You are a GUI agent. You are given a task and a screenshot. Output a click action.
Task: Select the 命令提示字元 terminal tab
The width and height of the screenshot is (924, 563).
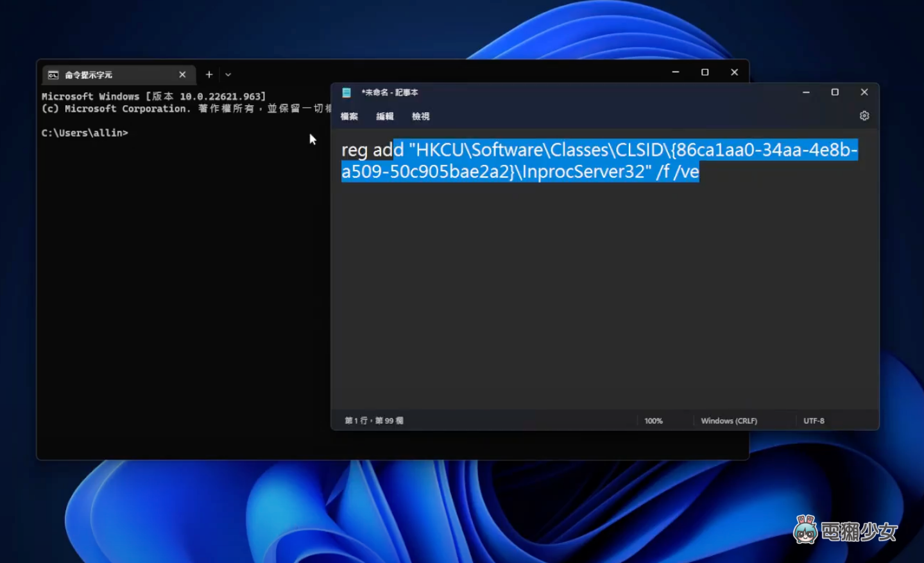coord(119,75)
